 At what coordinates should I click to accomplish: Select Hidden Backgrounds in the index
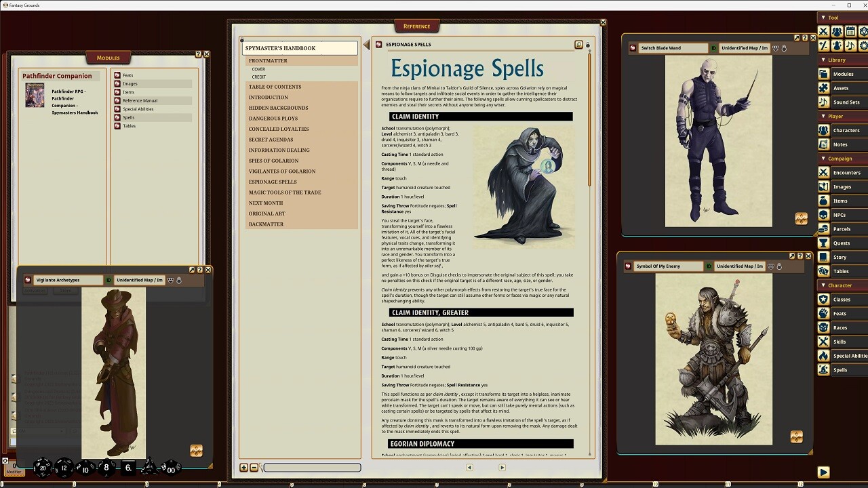point(278,108)
